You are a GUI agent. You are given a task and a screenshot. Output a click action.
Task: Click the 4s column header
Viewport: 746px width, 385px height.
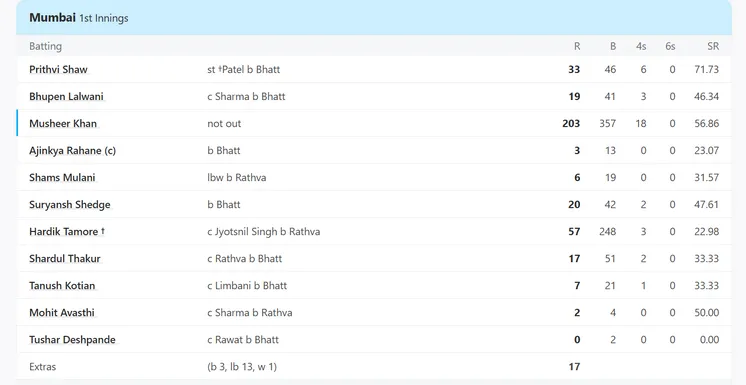tap(641, 46)
